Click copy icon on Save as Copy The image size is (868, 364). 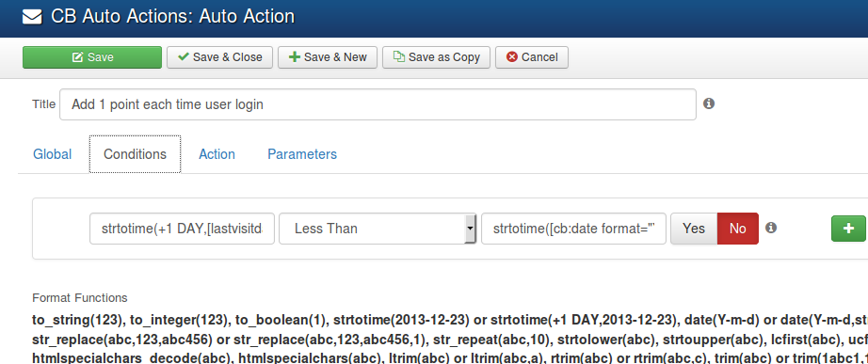click(398, 56)
